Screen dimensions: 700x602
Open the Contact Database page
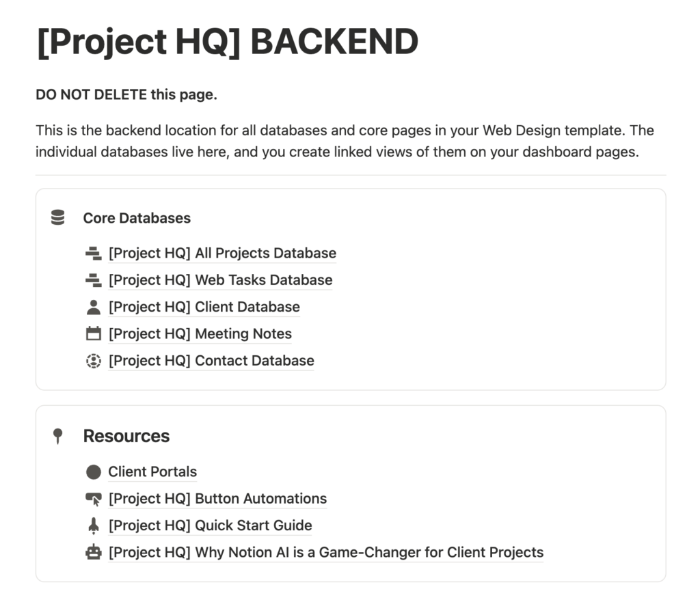(211, 360)
